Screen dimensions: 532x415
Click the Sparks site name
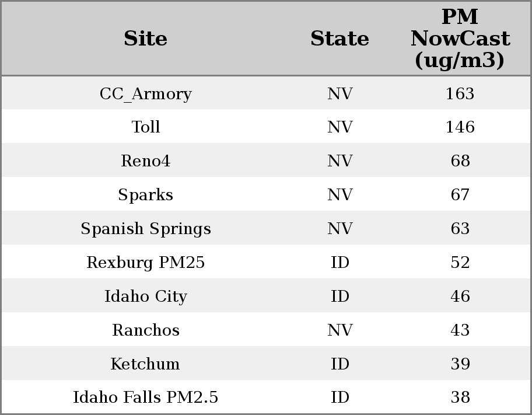(146, 195)
